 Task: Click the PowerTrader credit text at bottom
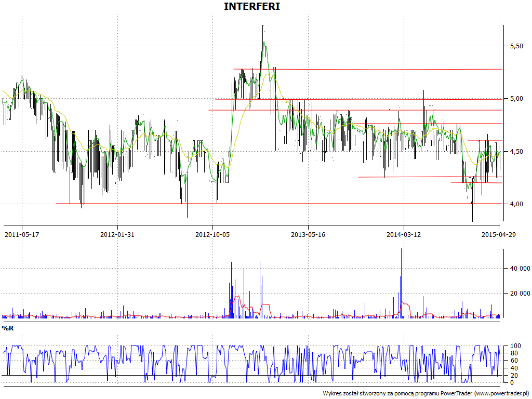(427, 393)
